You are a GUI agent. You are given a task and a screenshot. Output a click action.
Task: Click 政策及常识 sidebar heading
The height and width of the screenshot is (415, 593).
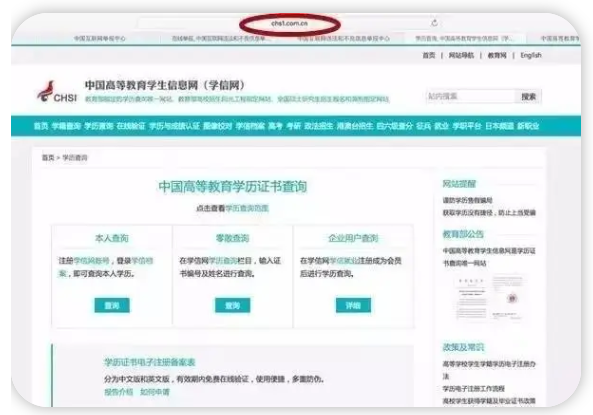(x=463, y=347)
